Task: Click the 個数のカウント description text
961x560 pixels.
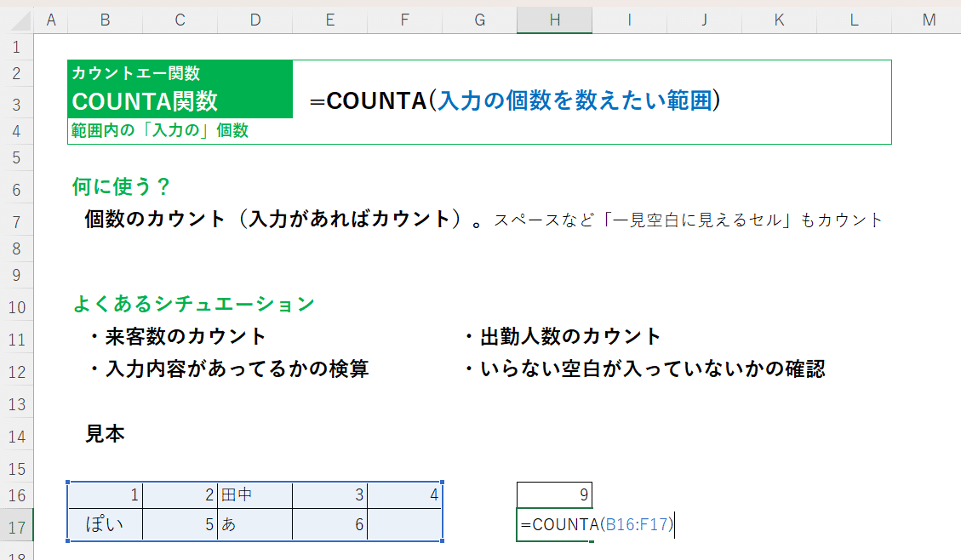Action: 284,219
